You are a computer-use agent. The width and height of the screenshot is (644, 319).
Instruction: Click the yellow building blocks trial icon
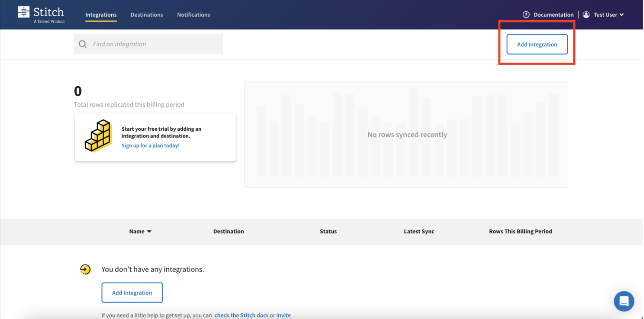[98, 135]
